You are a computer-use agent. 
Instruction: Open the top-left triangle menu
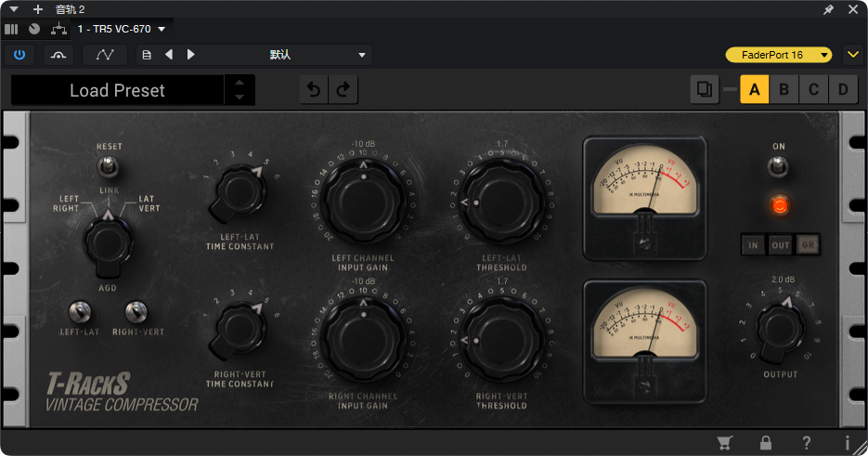(14, 9)
